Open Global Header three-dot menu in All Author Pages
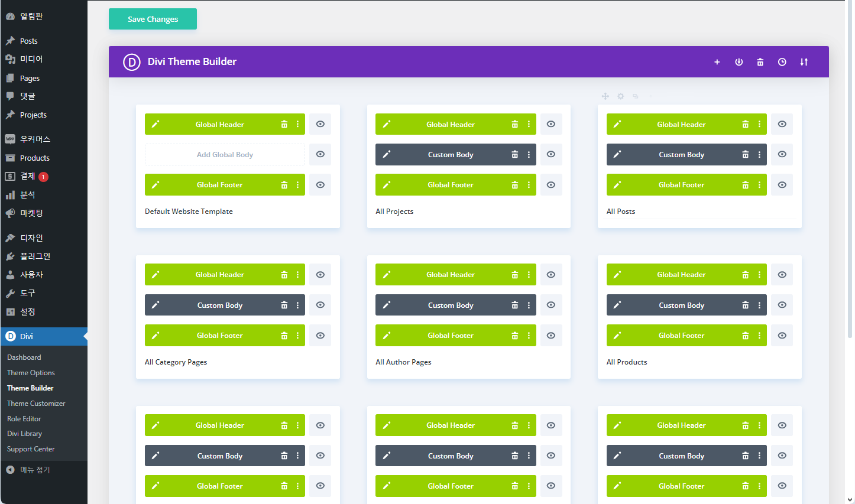The width and height of the screenshot is (855, 504). (529, 275)
